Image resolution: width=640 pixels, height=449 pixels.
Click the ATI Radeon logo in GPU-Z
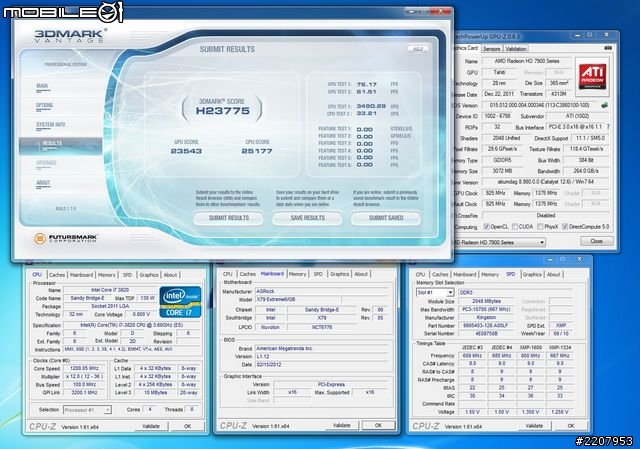(x=593, y=76)
